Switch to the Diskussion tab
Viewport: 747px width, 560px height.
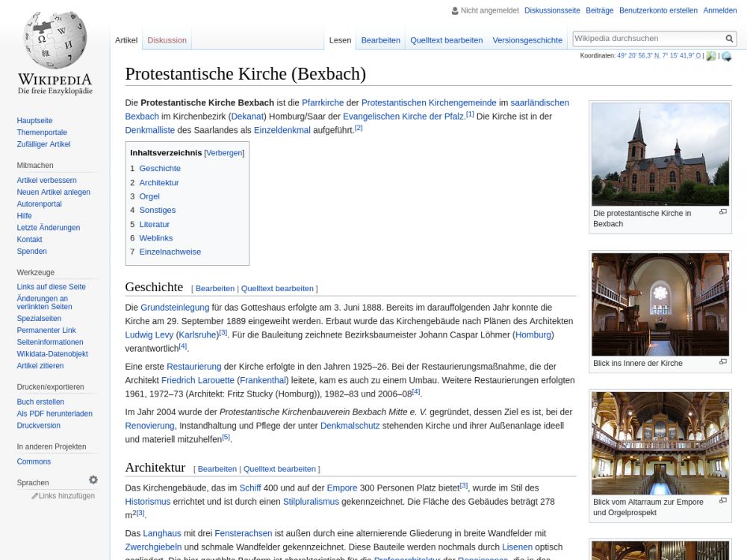click(x=167, y=40)
